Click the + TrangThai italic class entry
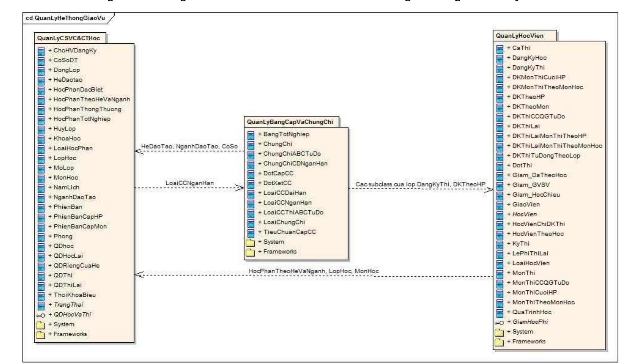 66,304
